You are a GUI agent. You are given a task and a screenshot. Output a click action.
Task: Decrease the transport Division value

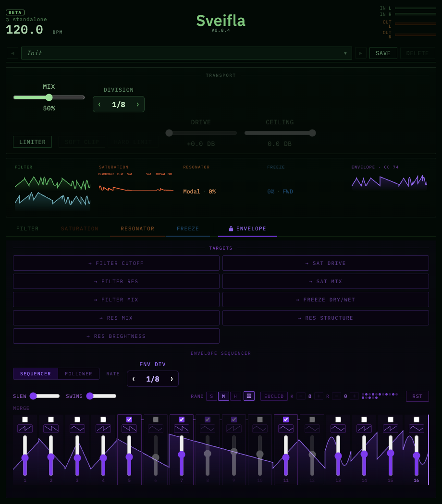click(x=99, y=105)
